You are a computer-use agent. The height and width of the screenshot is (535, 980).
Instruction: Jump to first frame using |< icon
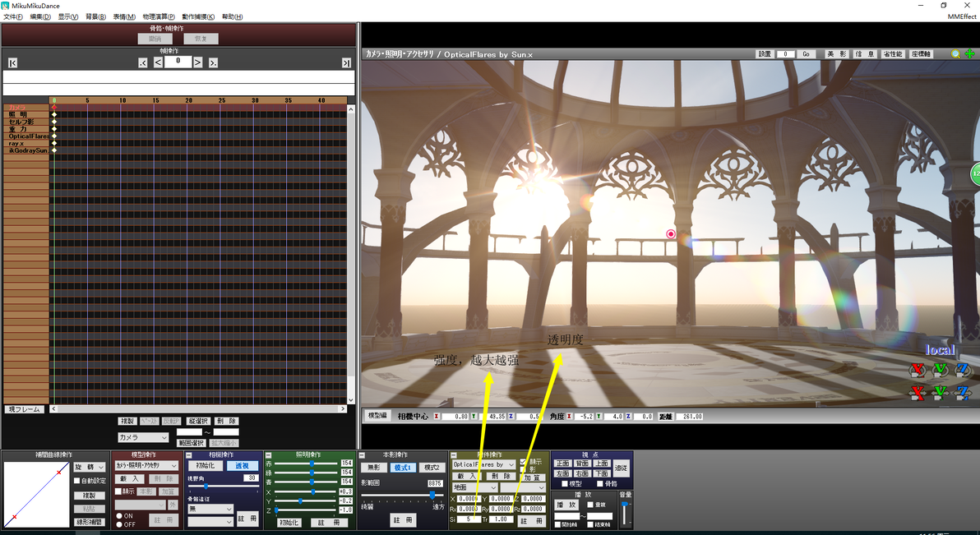(12, 62)
